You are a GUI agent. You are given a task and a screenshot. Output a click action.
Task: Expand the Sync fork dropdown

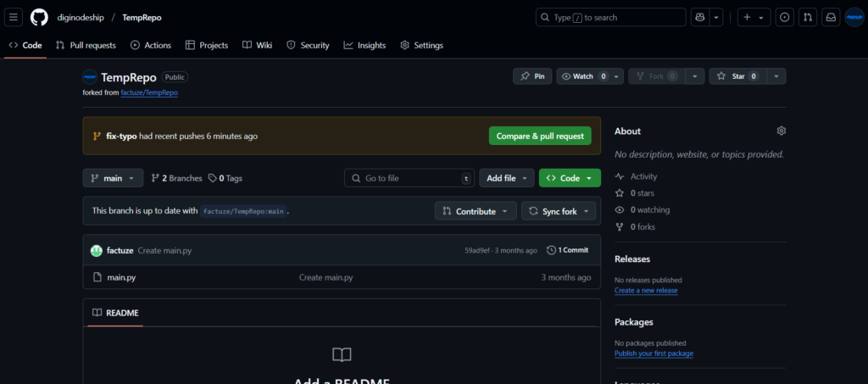(559, 211)
